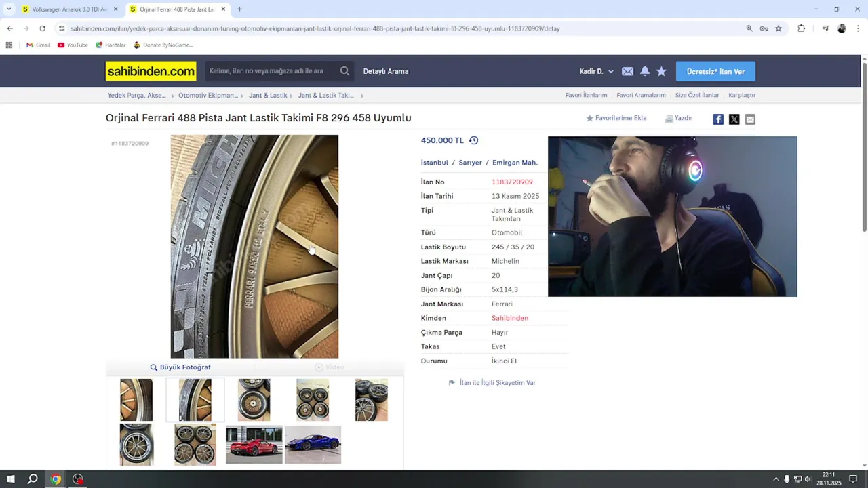This screenshot has height=488, width=868.
Task: Reload the page
Action: 42,28
